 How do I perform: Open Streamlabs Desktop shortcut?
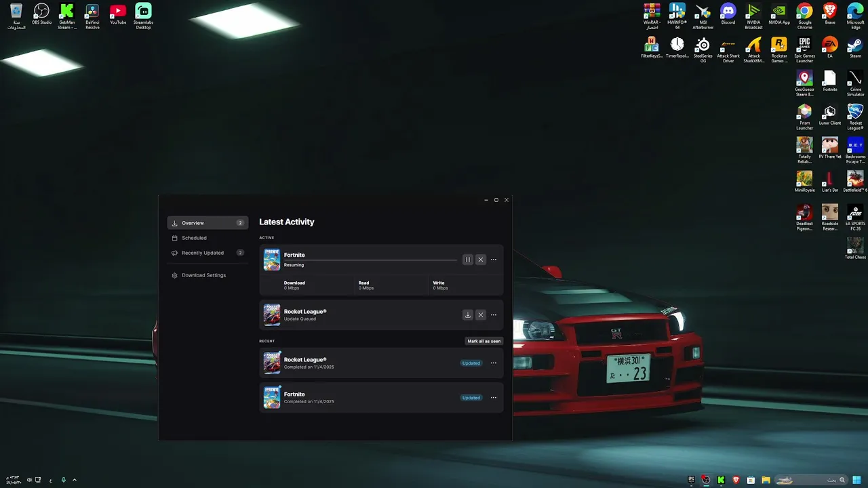(x=143, y=16)
